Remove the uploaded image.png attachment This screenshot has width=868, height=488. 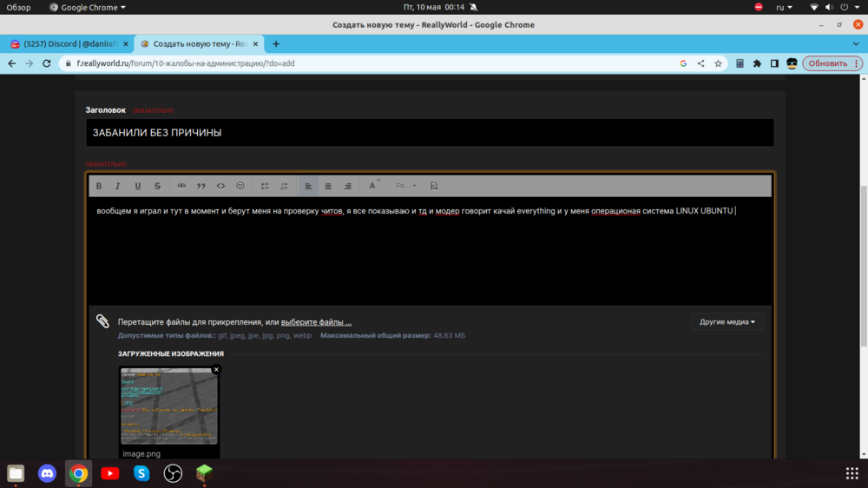(x=216, y=369)
